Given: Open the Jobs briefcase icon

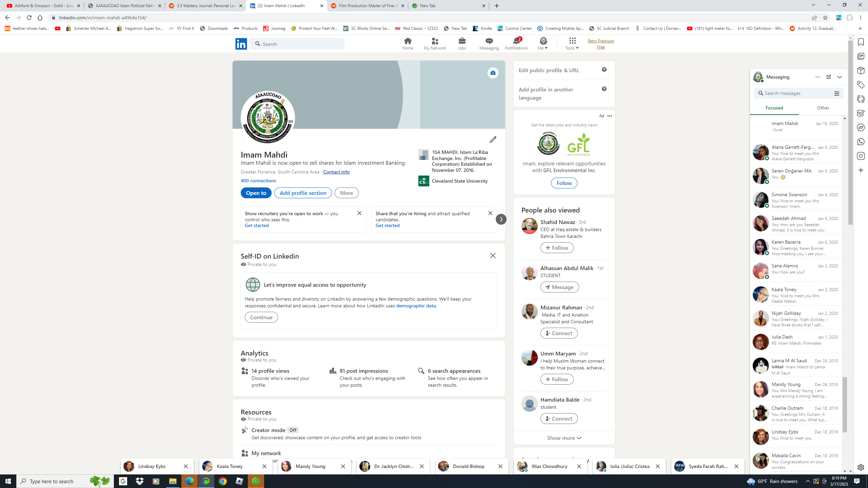Looking at the screenshot, I should [462, 41].
